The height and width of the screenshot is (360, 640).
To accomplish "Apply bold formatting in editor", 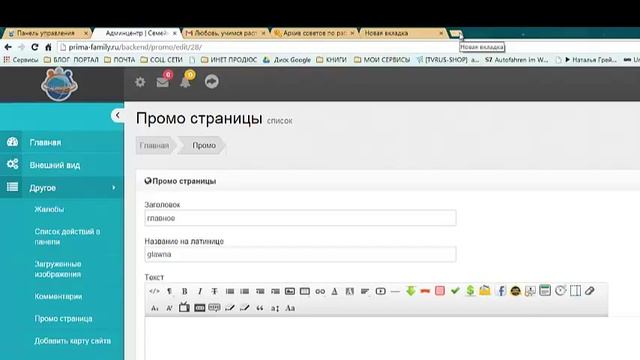I will coord(184,291).
